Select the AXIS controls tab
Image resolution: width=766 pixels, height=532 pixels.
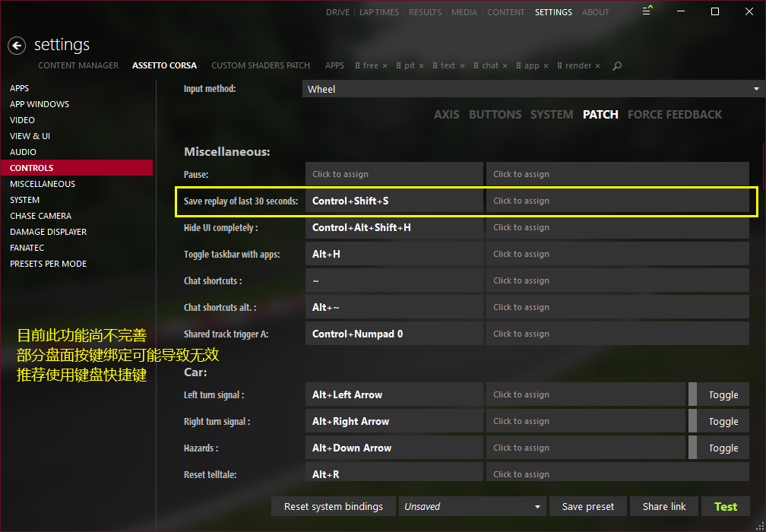tap(447, 114)
